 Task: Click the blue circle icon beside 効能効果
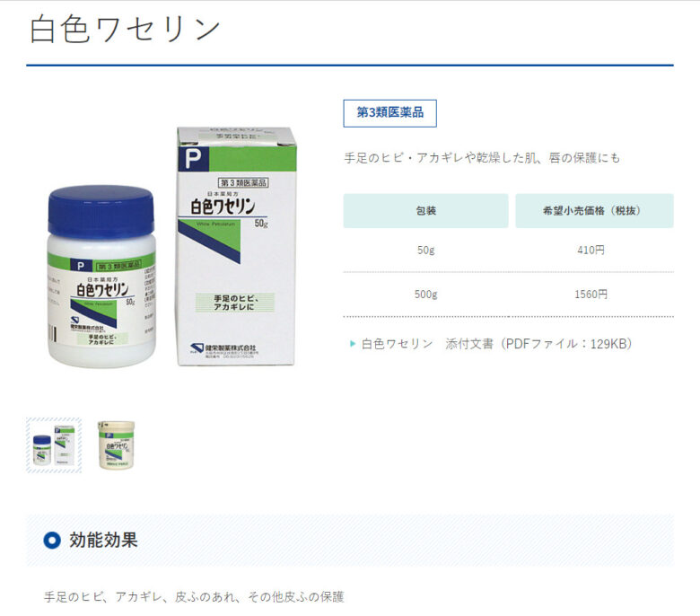[x=52, y=540]
